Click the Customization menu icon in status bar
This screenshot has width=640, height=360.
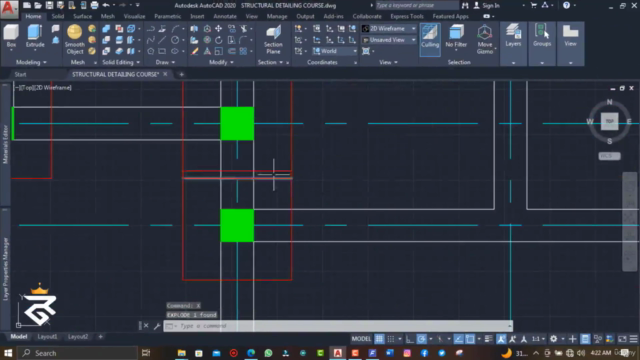(x=633, y=339)
